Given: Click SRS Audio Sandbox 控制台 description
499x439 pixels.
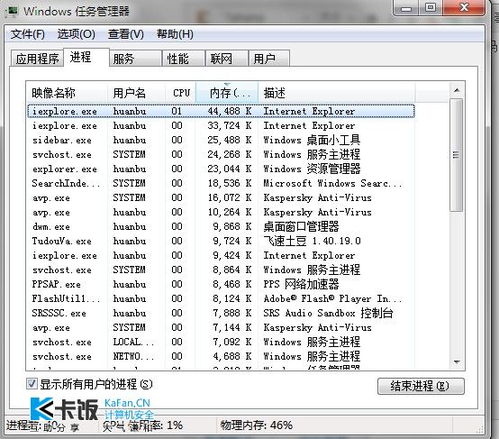Looking at the screenshot, I should point(328,313).
